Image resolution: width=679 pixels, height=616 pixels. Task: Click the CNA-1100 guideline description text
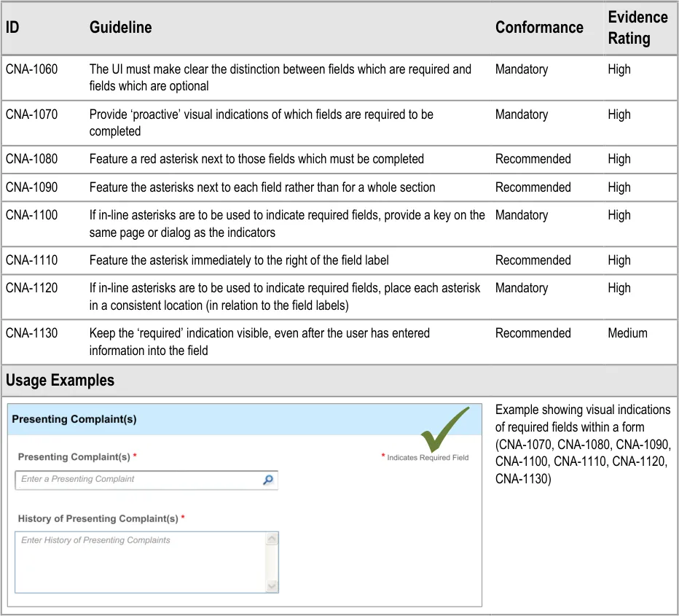[286, 224]
